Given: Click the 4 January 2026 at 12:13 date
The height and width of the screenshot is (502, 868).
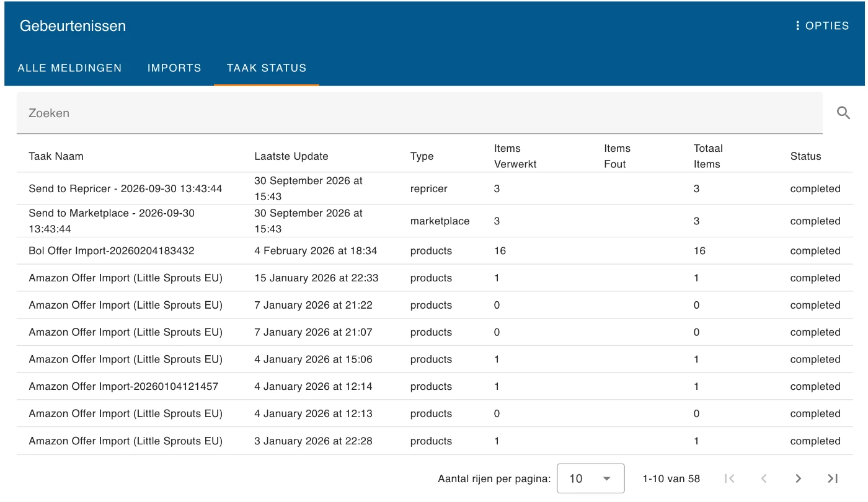Looking at the screenshot, I should point(313,413).
